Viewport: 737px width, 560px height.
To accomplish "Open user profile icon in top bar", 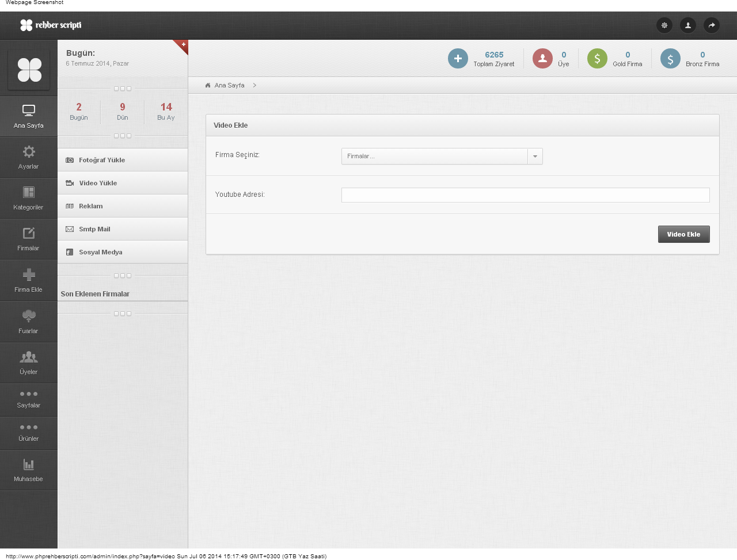I will point(688,25).
